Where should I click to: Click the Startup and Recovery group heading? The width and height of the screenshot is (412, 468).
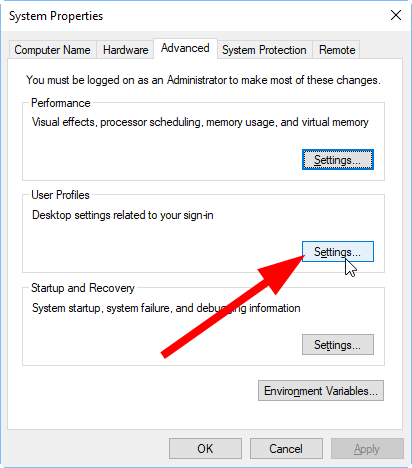(x=83, y=288)
